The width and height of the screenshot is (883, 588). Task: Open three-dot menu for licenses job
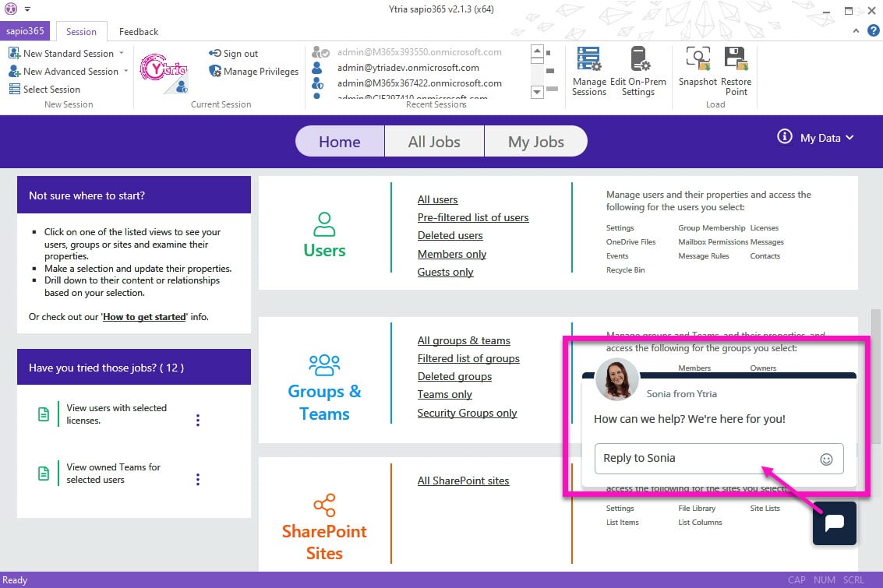pos(198,420)
